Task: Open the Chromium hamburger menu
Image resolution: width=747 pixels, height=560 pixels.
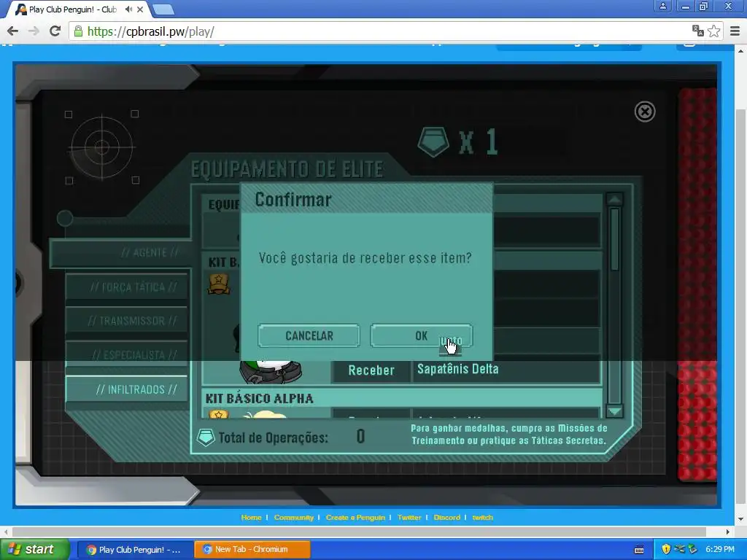Action: (735, 31)
